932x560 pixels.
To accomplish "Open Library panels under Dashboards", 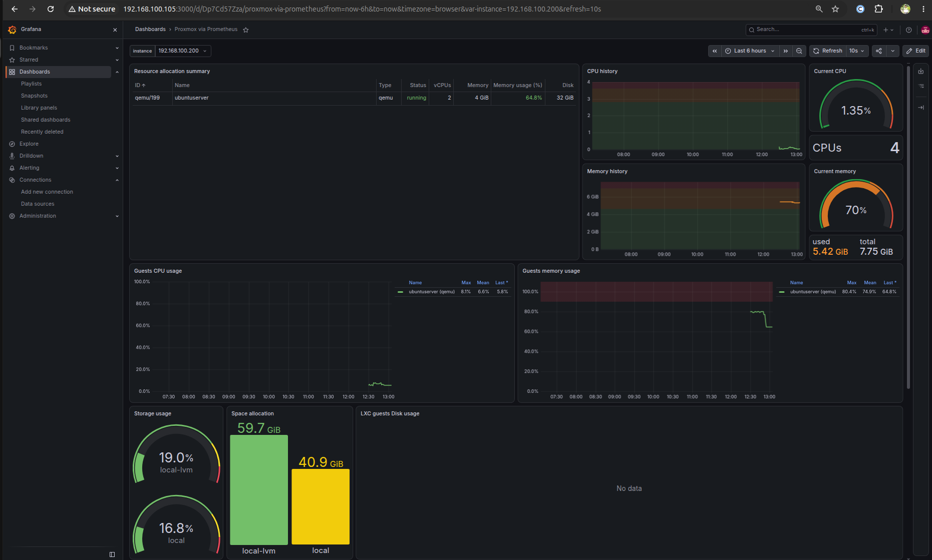I will click(39, 108).
